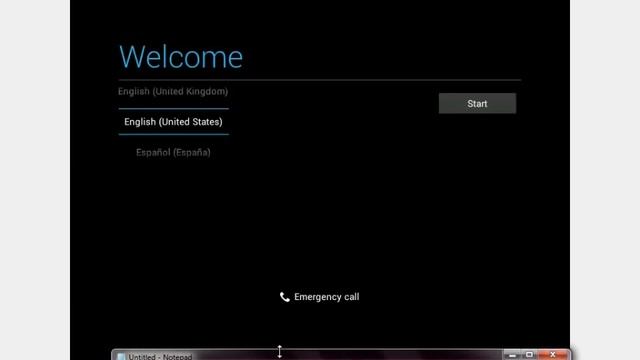Choose English (United States) language option
This screenshot has width=640, height=360.
pyautogui.click(x=173, y=122)
